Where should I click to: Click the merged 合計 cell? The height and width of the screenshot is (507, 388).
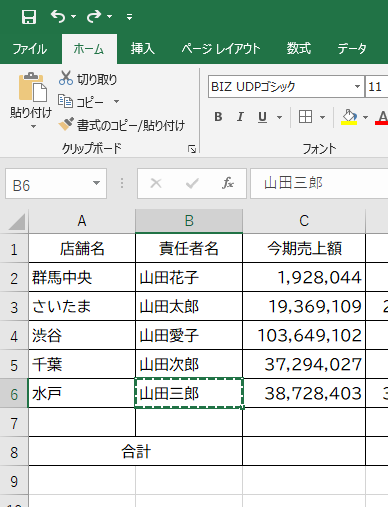pos(136,451)
